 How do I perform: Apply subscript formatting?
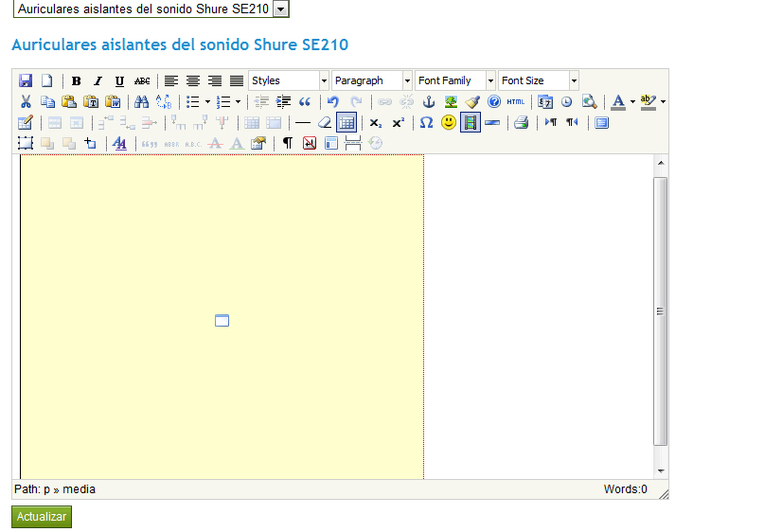376,123
